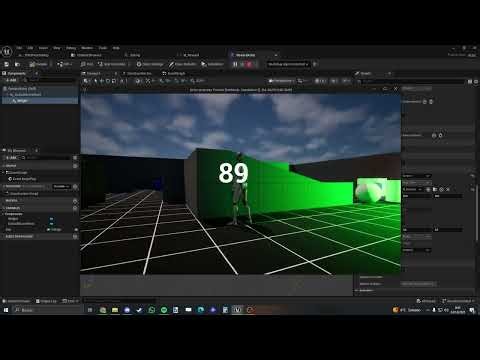Open Unreal Editor taskbar icon

(237, 310)
